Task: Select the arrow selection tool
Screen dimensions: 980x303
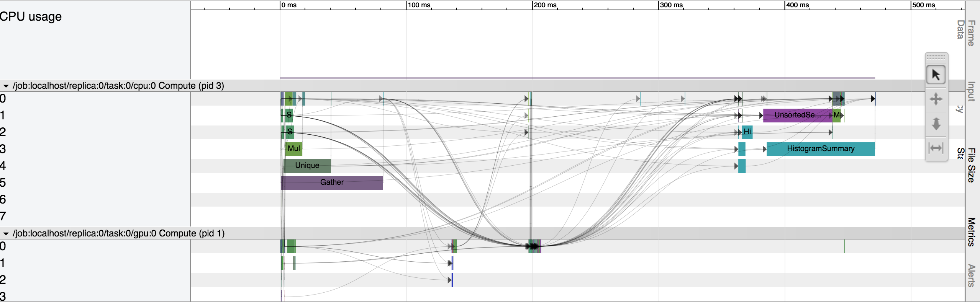Action: pyautogui.click(x=936, y=75)
